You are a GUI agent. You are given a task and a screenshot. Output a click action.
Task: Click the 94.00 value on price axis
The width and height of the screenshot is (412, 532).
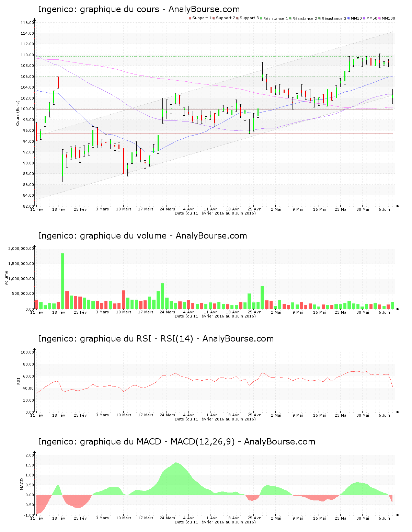28,141
